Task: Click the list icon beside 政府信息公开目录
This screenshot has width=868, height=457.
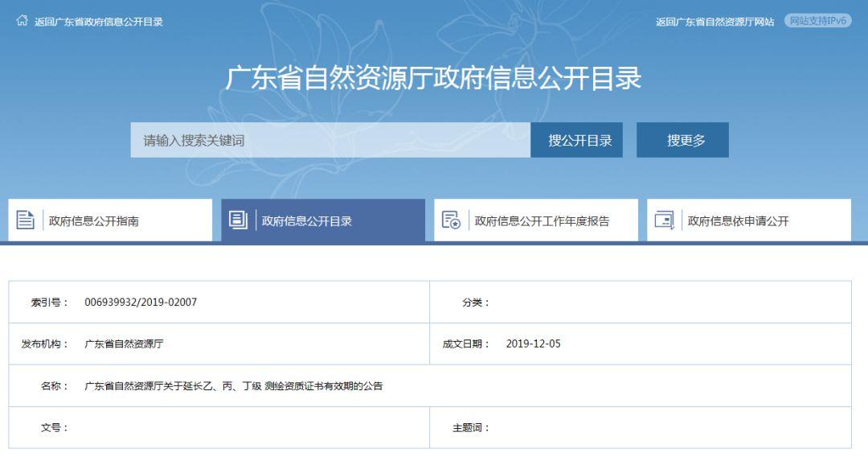Action: tap(238, 220)
